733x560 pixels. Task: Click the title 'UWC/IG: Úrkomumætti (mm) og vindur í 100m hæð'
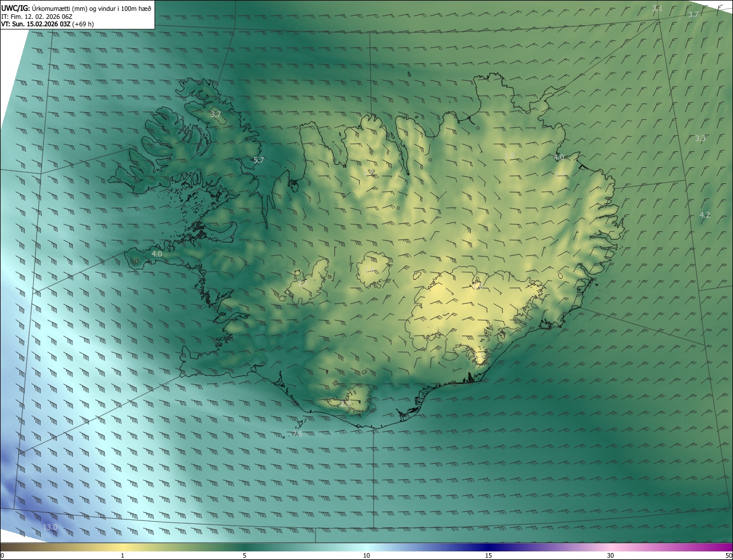point(76,7)
